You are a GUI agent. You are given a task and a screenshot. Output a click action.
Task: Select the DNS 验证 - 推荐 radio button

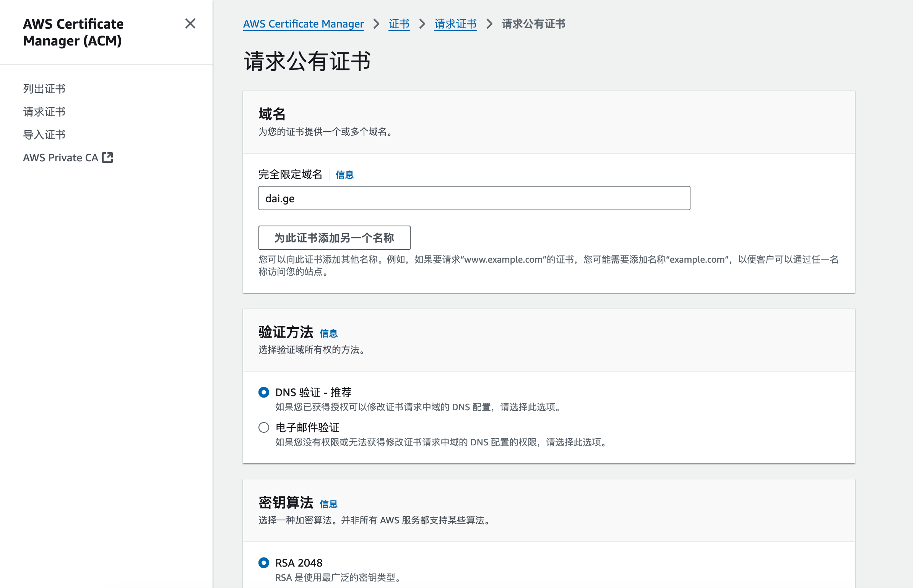click(264, 392)
